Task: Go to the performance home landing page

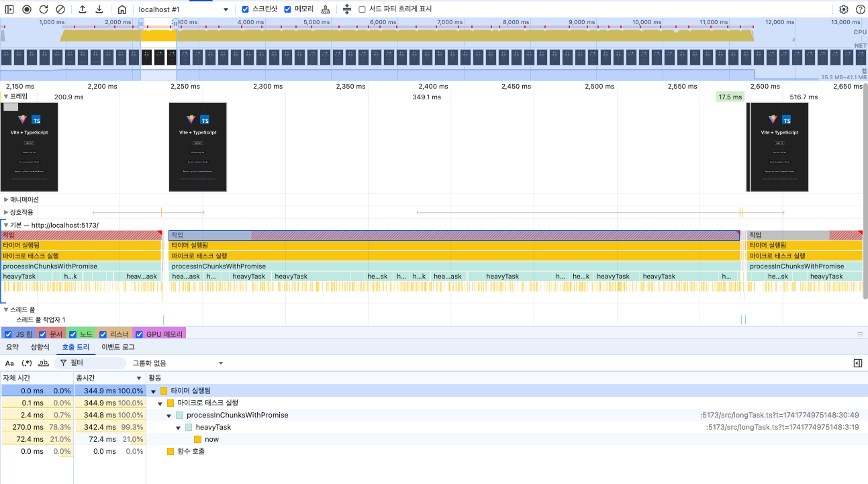Action: (x=122, y=9)
